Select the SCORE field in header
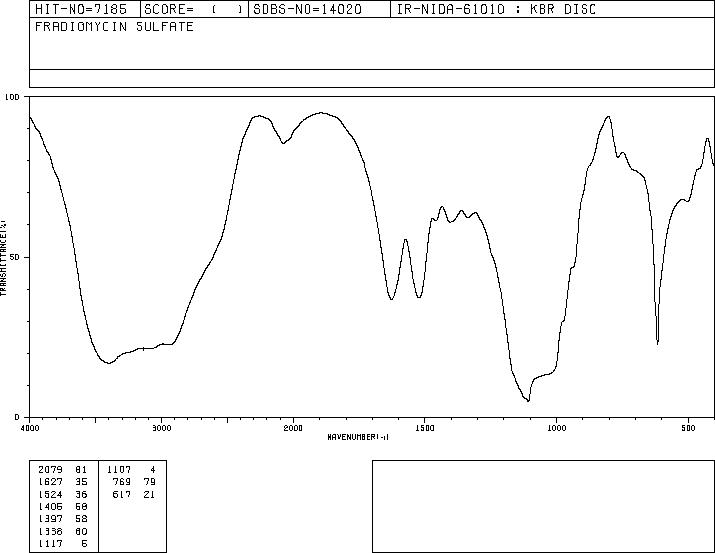 point(194,9)
